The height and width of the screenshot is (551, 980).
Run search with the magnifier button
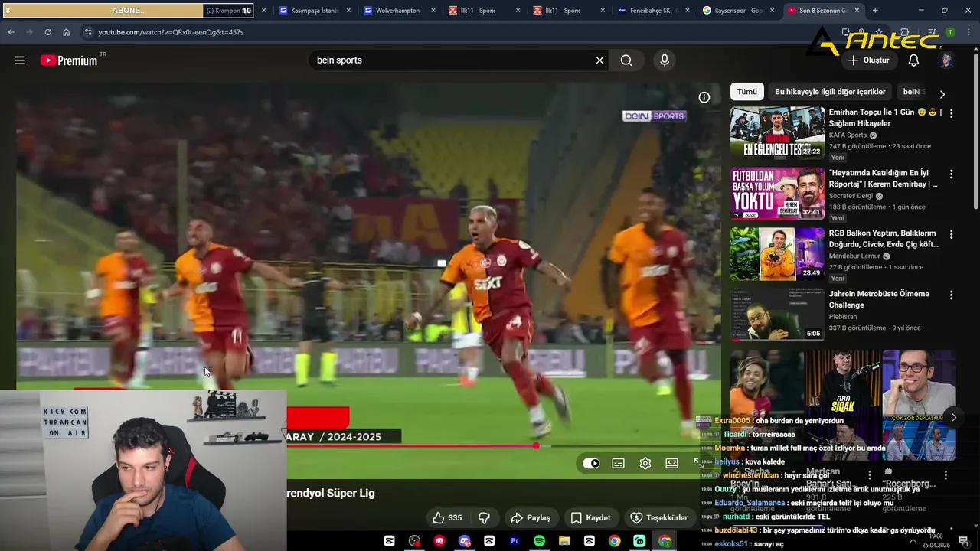point(626,60)
